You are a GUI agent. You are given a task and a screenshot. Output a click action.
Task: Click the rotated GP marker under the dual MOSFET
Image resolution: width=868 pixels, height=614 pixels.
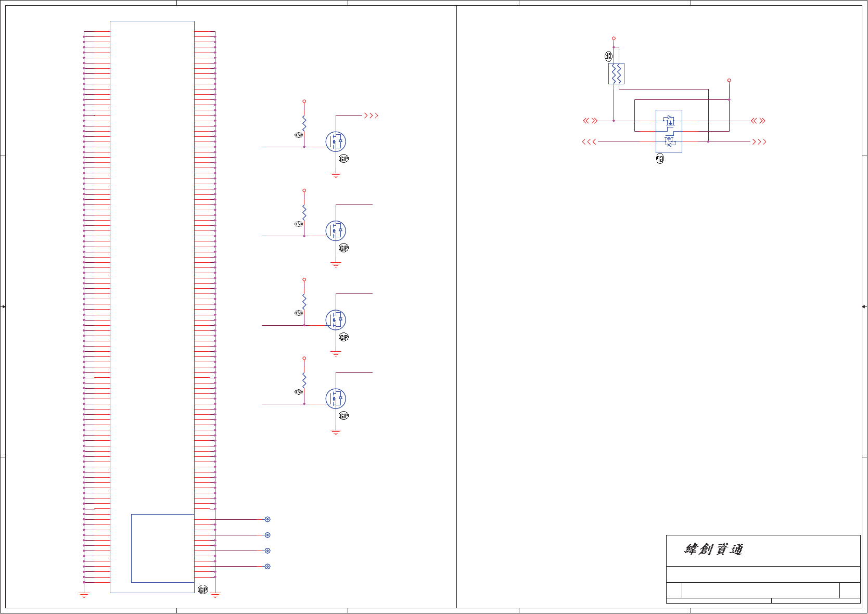click(660, 159)
